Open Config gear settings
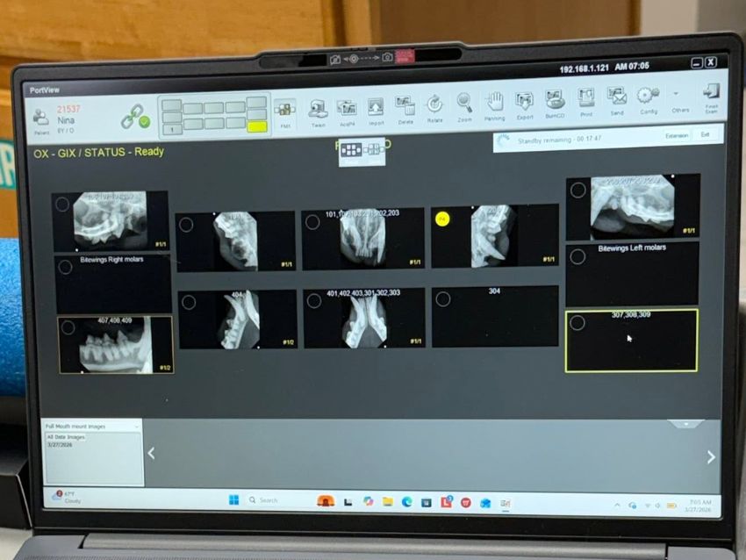Viewport: 746px width, 560px height. 648,99
